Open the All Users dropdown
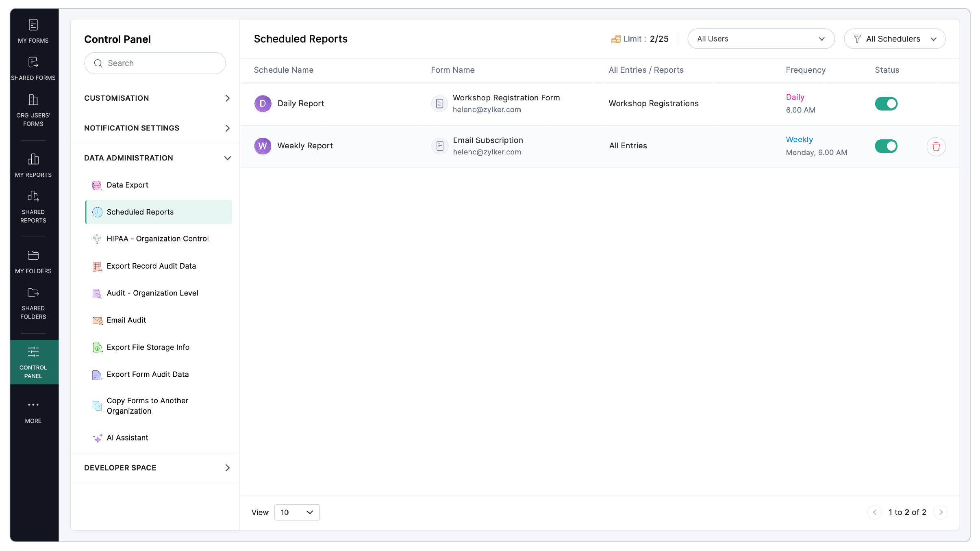Viewport: 980px width, 551px height. [x=760, y=39]
